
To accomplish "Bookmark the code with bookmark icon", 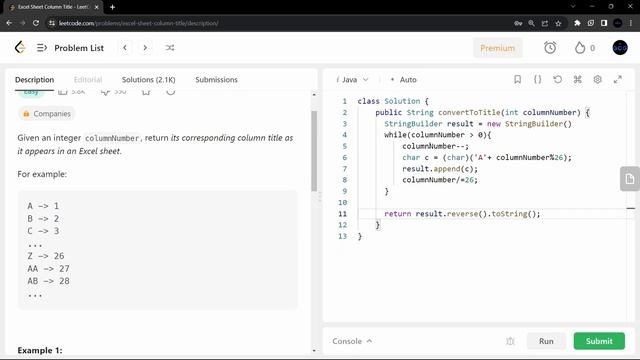I will click(x=517, y=79).
